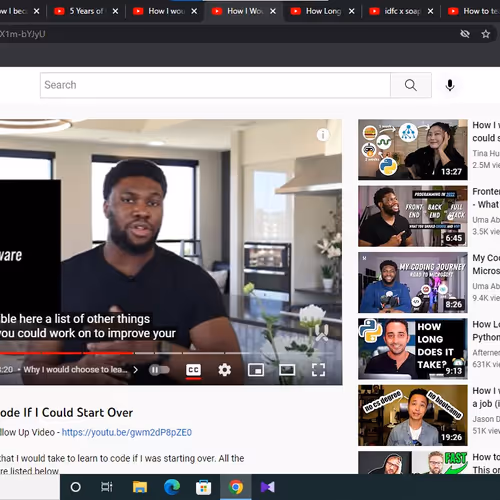Open Microsoft Edge from taskbar

pyautogui.click(x=172, y=487)
